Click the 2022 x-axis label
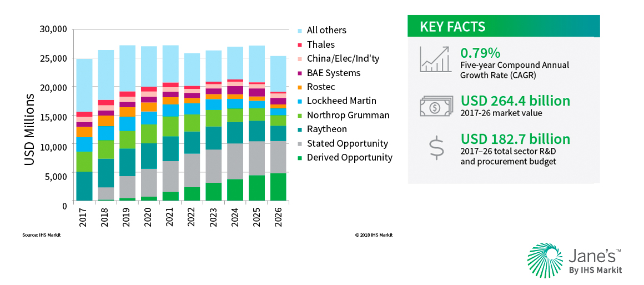This screenshot has width=644, height=285. pos(192,218)
